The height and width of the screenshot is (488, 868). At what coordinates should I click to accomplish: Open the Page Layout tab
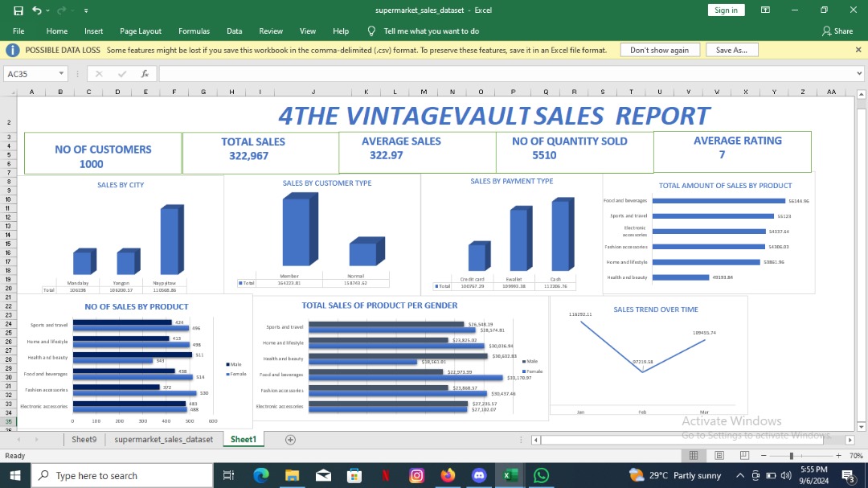click(141, 31)
